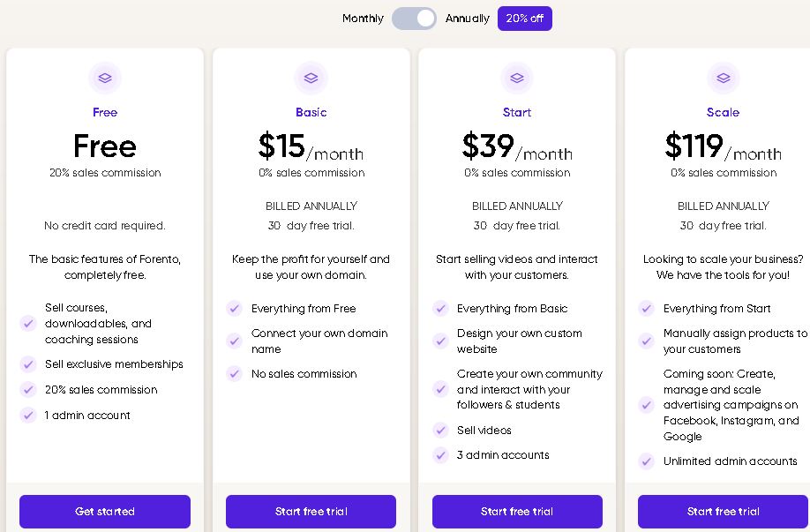Click checkmark beside Sell videos
The width and height of the screenshot is (810, 532).
pos(440,431)
